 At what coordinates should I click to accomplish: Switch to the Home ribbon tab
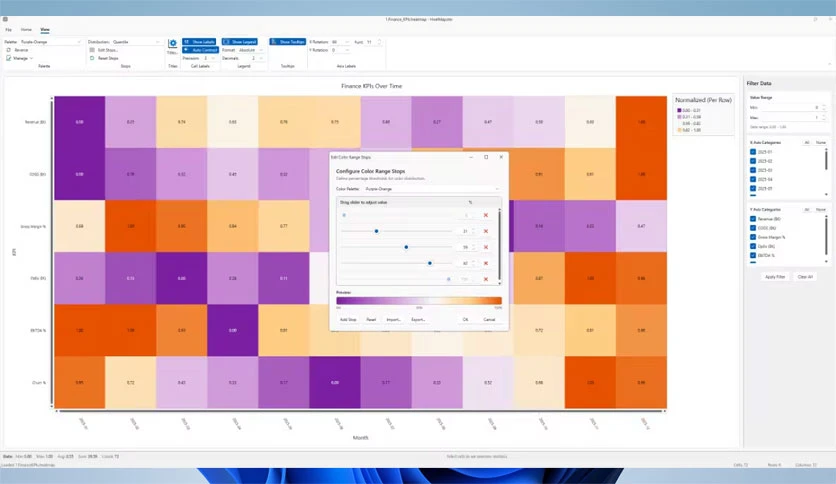[26, 30]
